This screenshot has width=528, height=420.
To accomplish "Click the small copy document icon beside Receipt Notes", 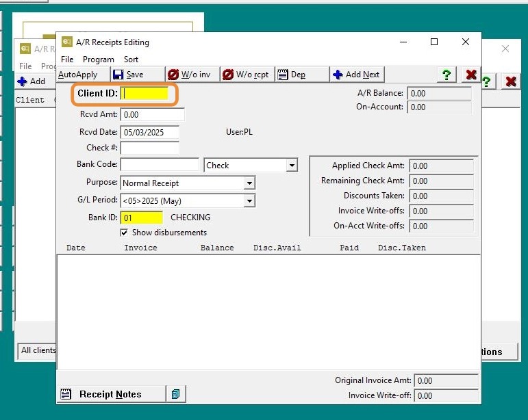I will [176, 394].
